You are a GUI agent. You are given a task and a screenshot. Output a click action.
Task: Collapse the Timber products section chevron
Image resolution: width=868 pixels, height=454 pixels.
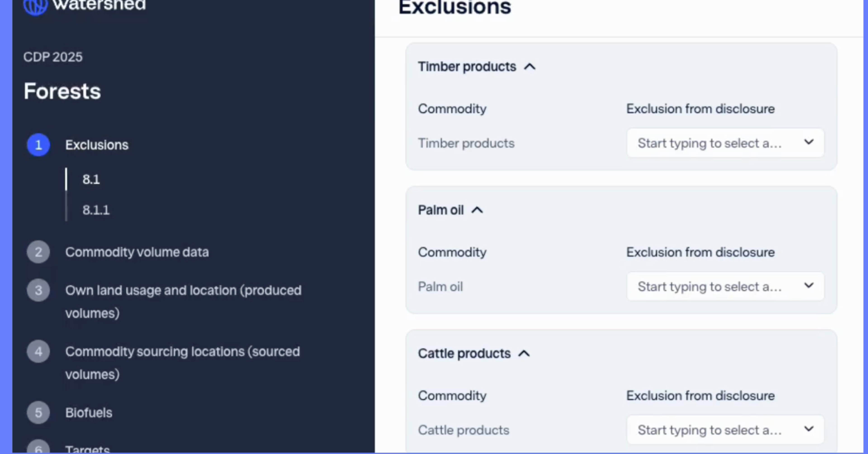coord(530,67)
